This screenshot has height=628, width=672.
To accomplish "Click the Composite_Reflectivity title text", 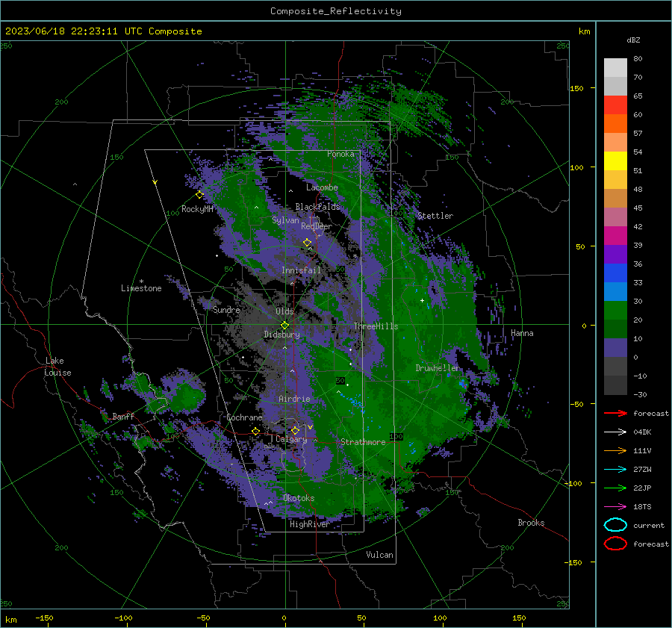I will pyautogui.click(x=336, y=11).
